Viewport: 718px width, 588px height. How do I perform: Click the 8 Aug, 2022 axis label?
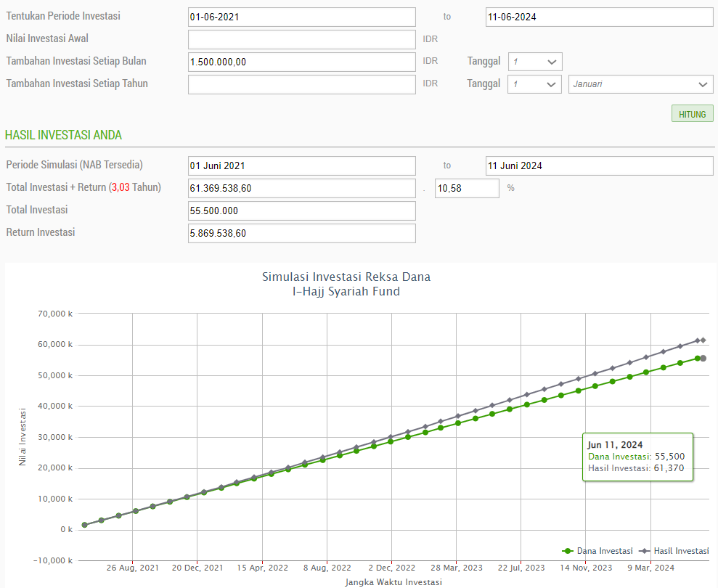point(327,568)
